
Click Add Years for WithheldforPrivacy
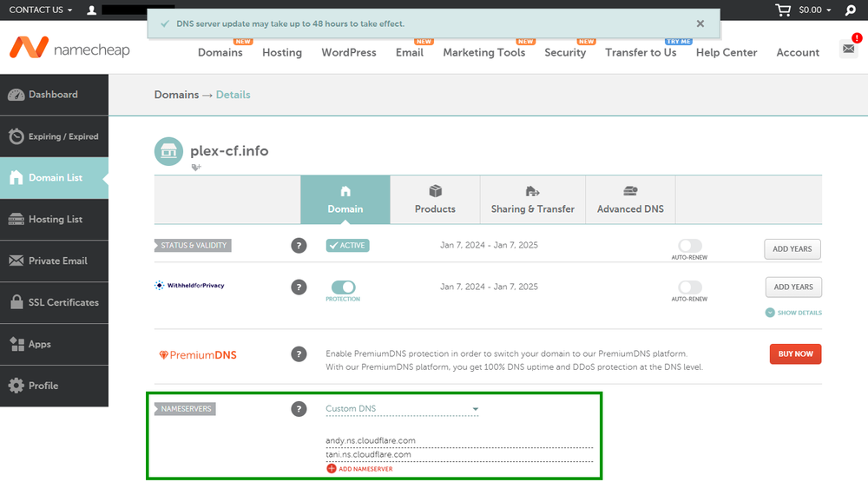pos(793,287)
